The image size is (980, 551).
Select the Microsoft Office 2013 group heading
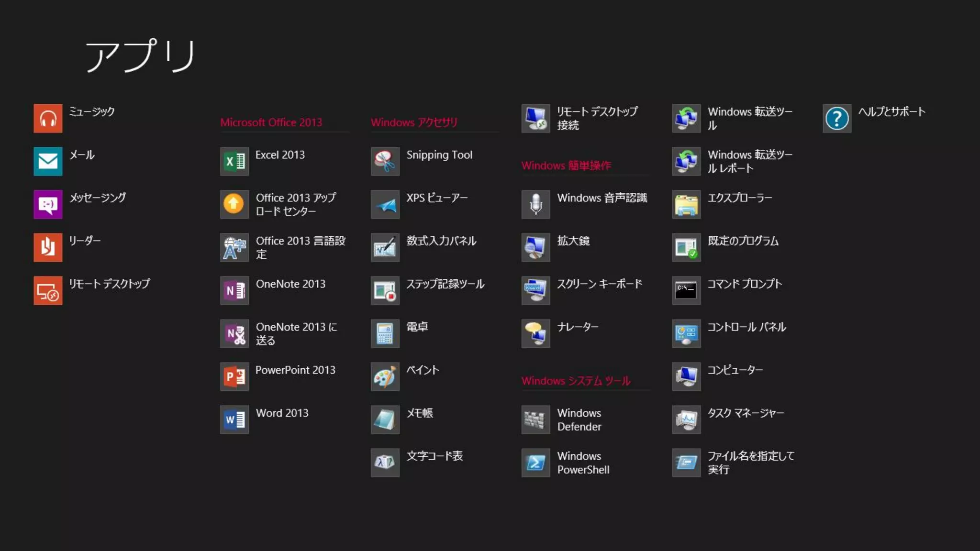pos(271,122)
